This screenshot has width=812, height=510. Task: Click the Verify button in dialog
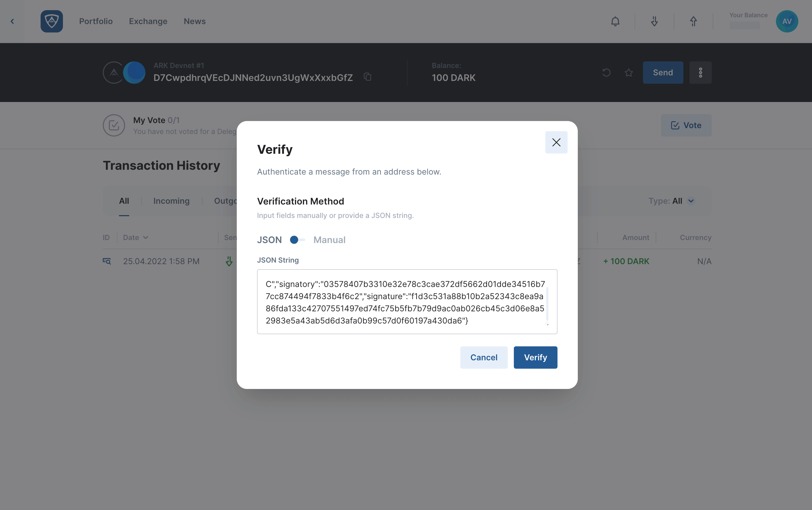coord(535,357)
